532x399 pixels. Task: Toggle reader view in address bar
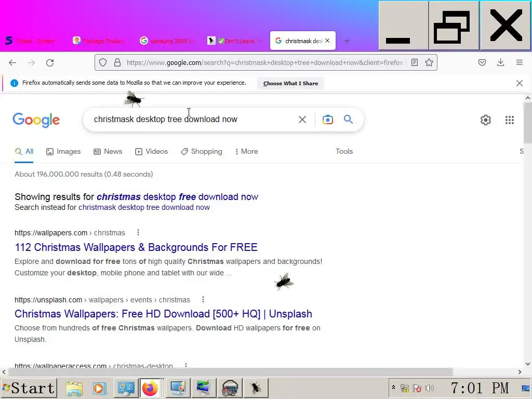(x=414, y=62)
